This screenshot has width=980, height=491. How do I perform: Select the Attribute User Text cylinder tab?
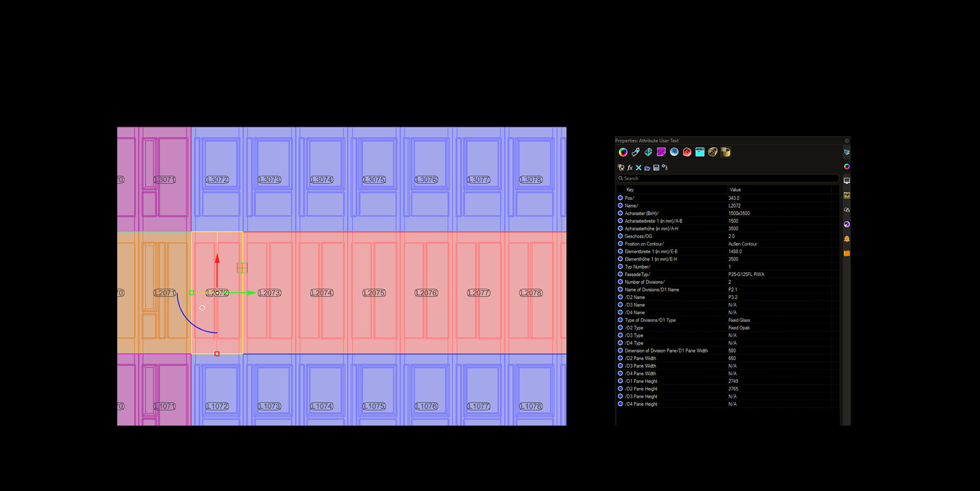[725, 152]
